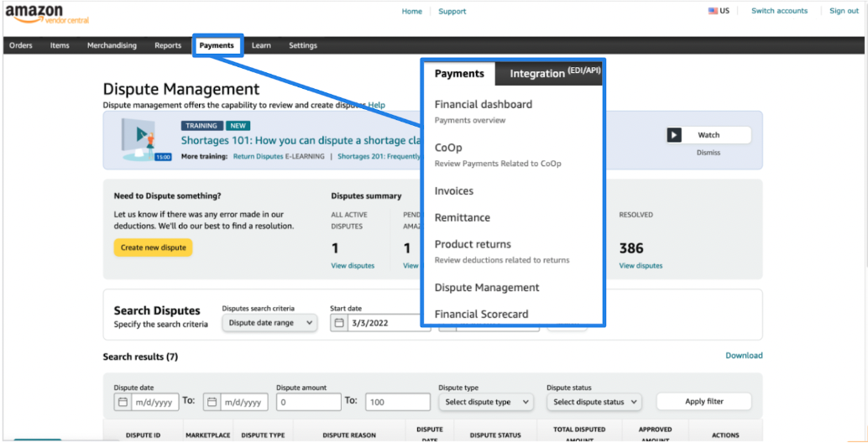The image size is (868, 443).
Task: Select Dispute Management in Payments menu
Action: pyautogui.click(x=487, y=288)
